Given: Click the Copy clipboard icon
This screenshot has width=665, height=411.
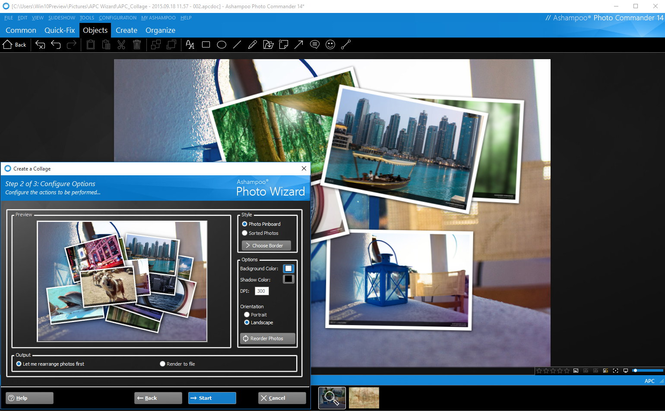Looking at the screenshot, I should pyautogui.click(x=90, y=45).
